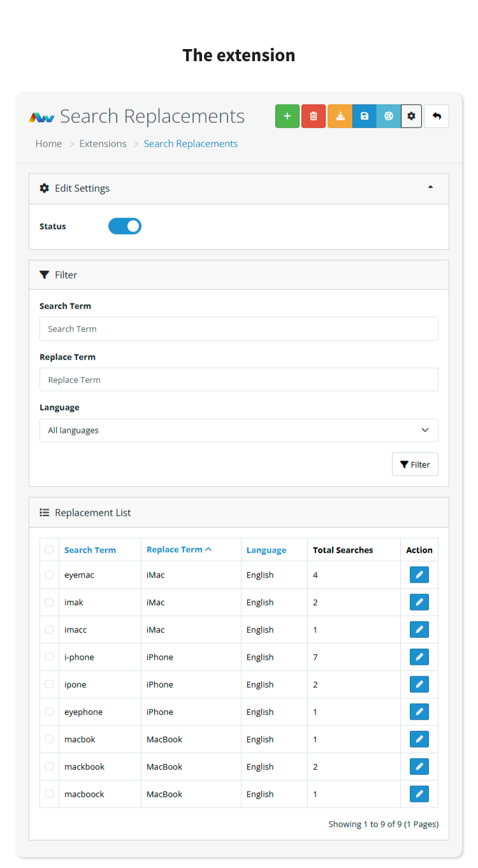Viewport: 478px width, 868px height.
Task: Go to Home breadcrumb
Action: pyautogui.click(x=48, y=143)
